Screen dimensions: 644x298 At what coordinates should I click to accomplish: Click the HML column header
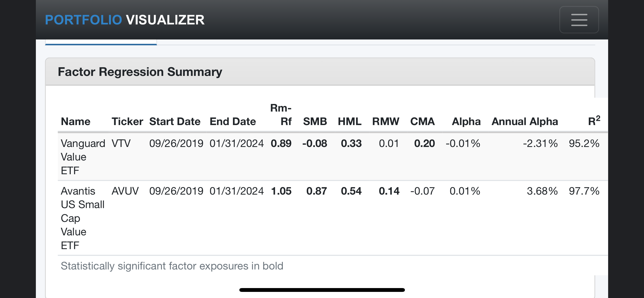(x=349, y=121)
